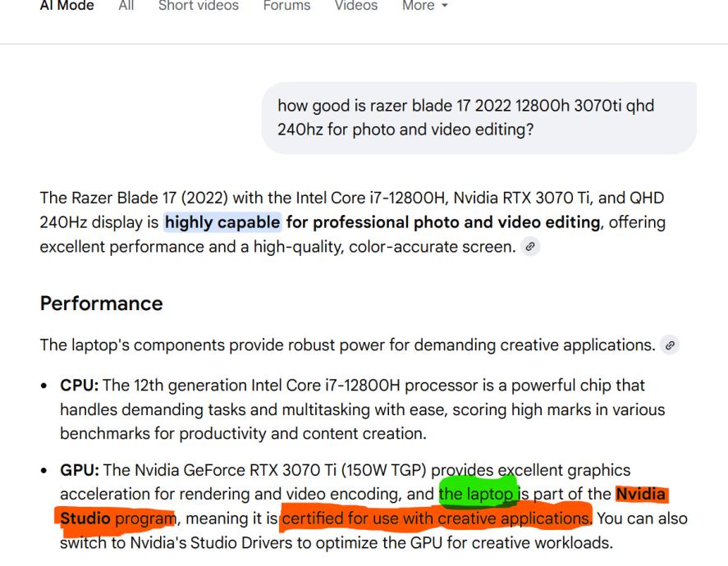Open source link icon after color-accurate screen
Viewport: 728px width, 566px height.
tap(529, 246)
